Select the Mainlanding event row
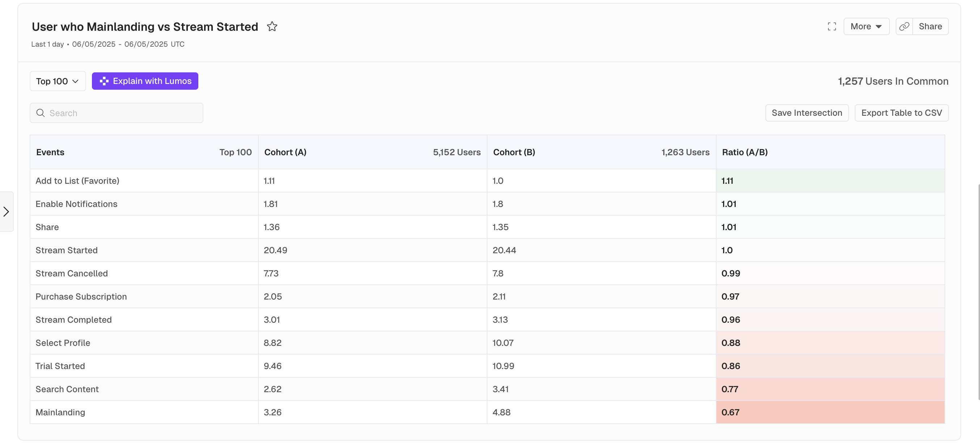Viewport: 980px width, 445px height. tap(60, 412)
